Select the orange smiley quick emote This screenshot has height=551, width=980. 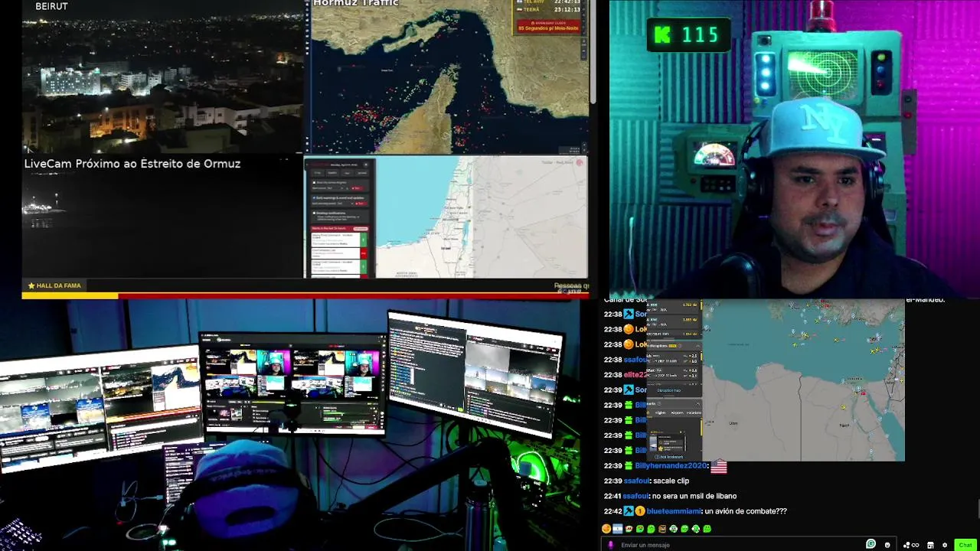[606, 529]
